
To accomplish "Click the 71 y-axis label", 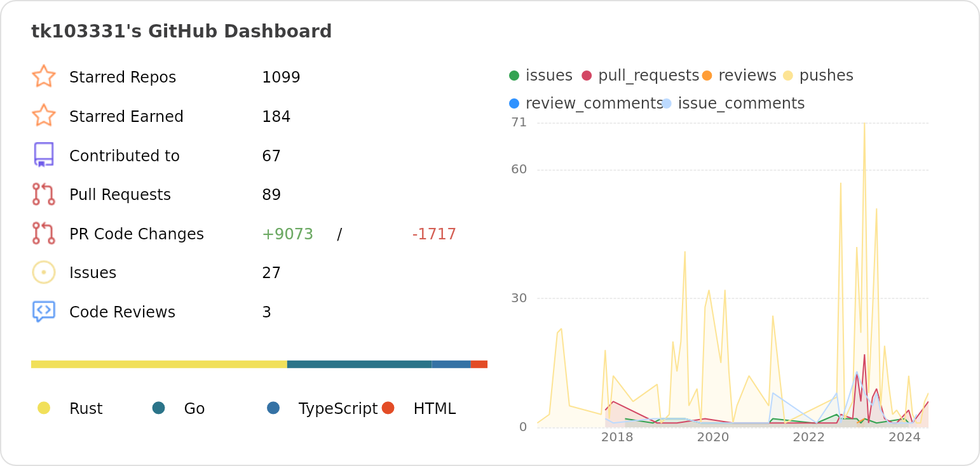I will [519, 122].
